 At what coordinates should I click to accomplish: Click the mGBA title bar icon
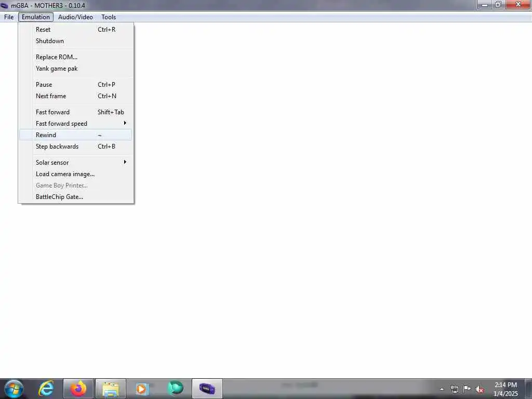[x=4, y=5]
